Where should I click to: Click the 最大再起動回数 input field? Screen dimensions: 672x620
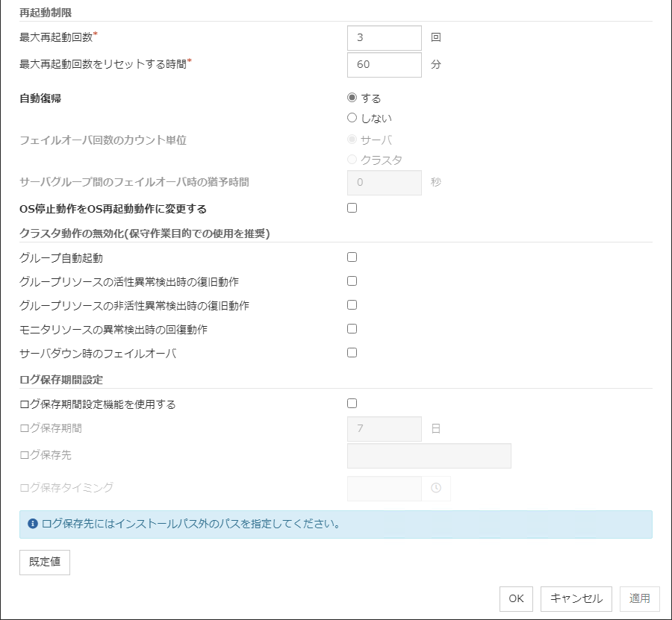[385, 37]
